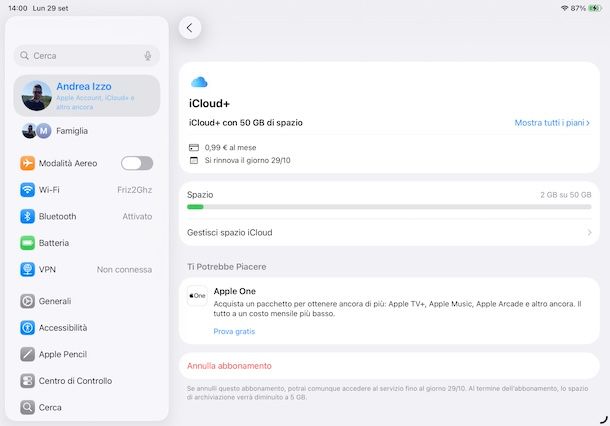The height and width of the screenshot is (426, 610).
Task: Tap Annulla abbonamento button
Action: (x=229, y=366)
